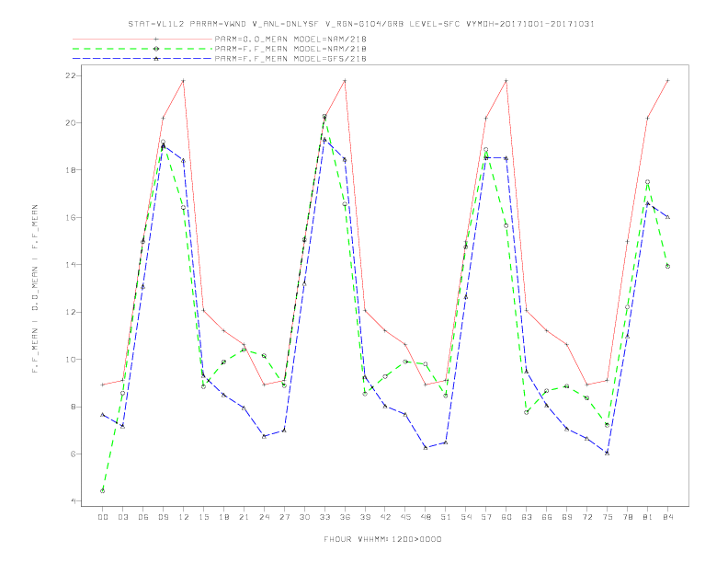Click x-axis tick label 66
Screen dimensions: 728x563
[547, 517]
